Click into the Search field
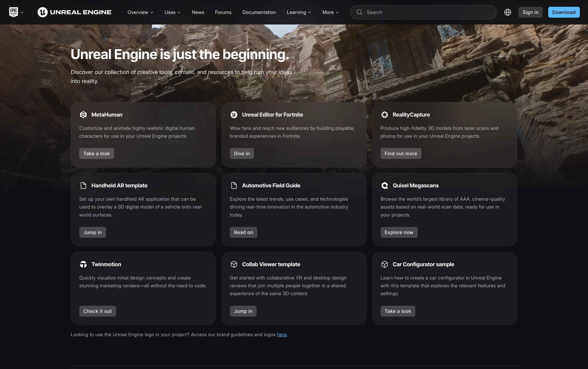This screenshot has height=369, width=588. [x=427, y=12]
